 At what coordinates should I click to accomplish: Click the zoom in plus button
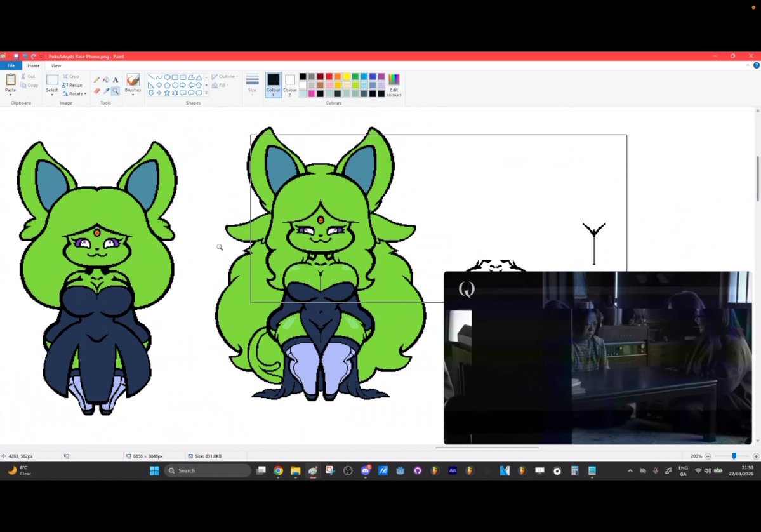point(756,456)
